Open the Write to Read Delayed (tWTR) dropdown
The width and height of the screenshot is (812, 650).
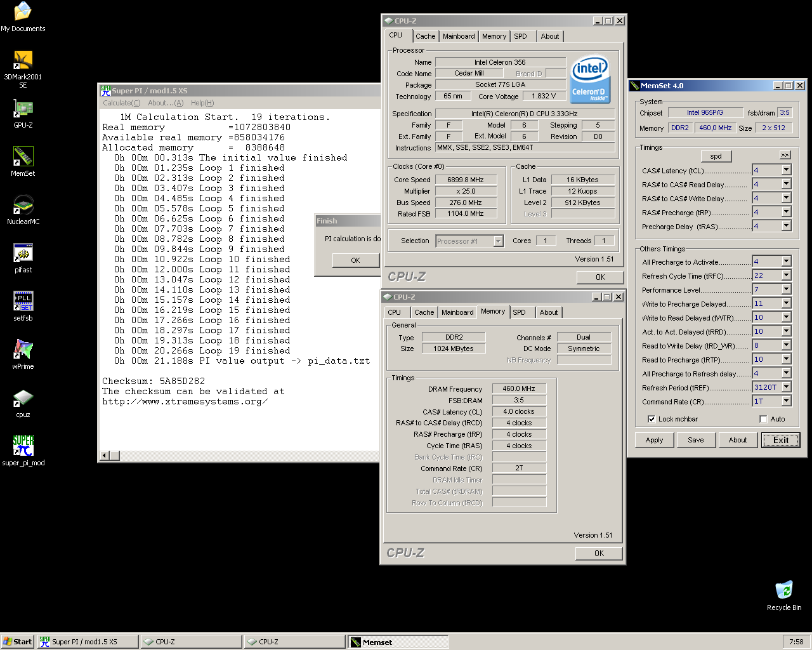point(787,317)
